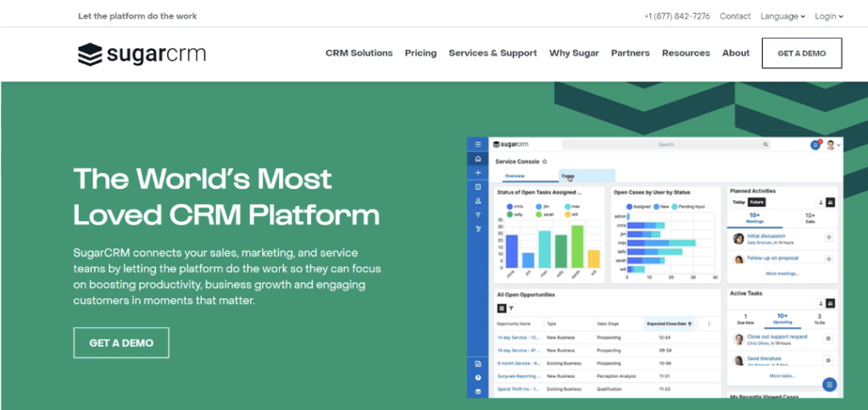Open the Sunyvale Reporting opportunity
868x410 pixels.
click(x=518, y=376)
